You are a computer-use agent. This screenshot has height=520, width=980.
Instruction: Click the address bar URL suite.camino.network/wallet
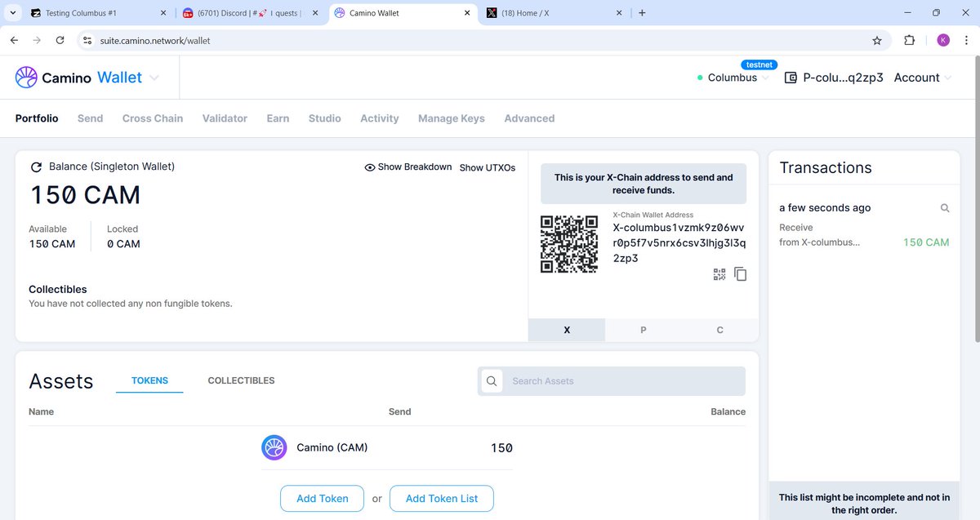click(x=155, y=40)
